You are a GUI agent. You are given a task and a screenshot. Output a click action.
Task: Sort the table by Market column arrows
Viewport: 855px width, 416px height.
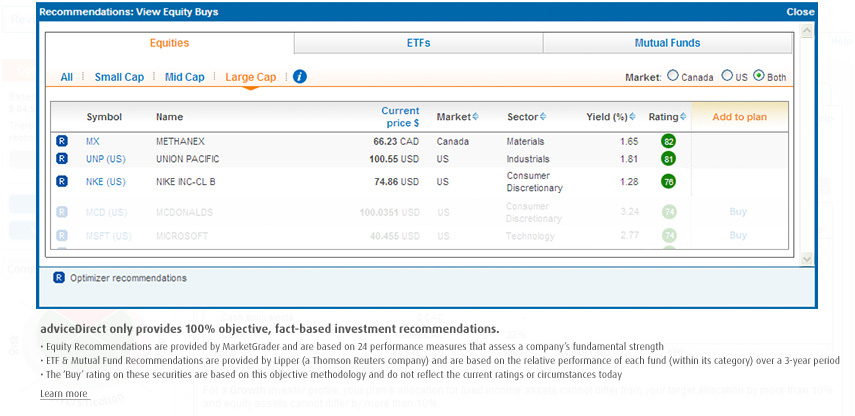(475, 117)
